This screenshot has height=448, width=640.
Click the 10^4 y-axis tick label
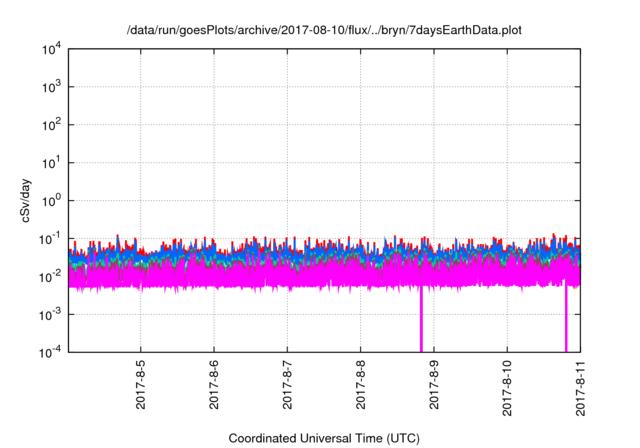click(x=52, y=50)
